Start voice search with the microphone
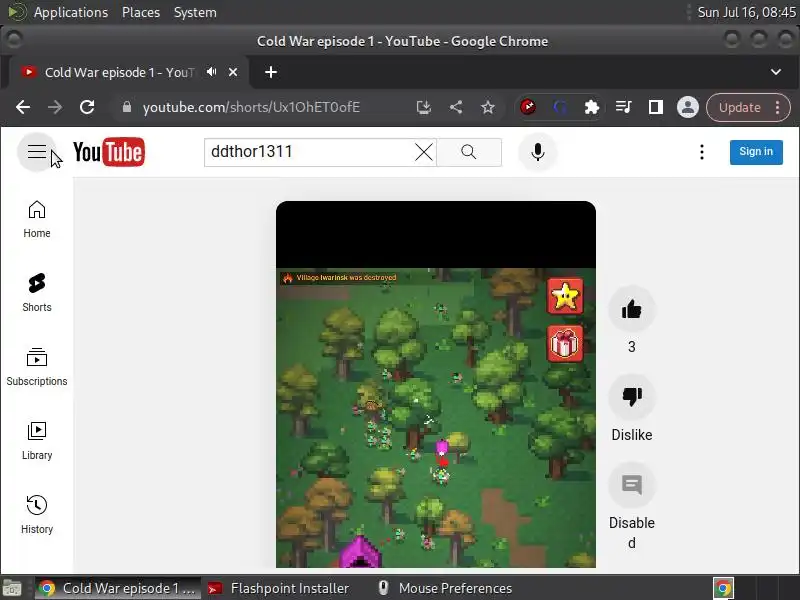 click(538, 152)
